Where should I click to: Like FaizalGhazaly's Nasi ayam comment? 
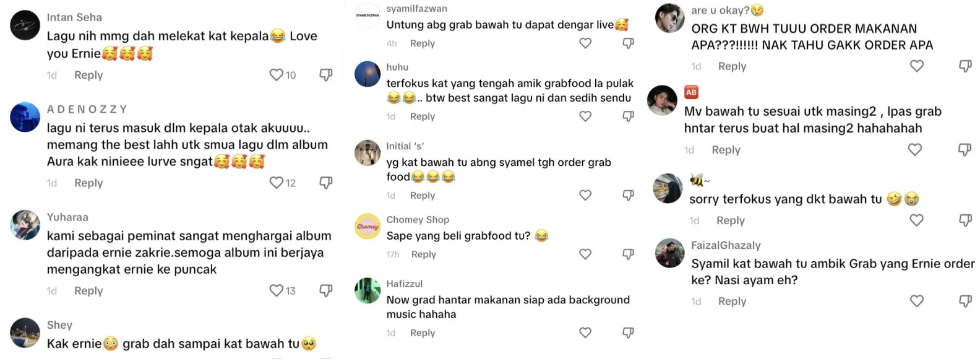click(x=917, y=301)
